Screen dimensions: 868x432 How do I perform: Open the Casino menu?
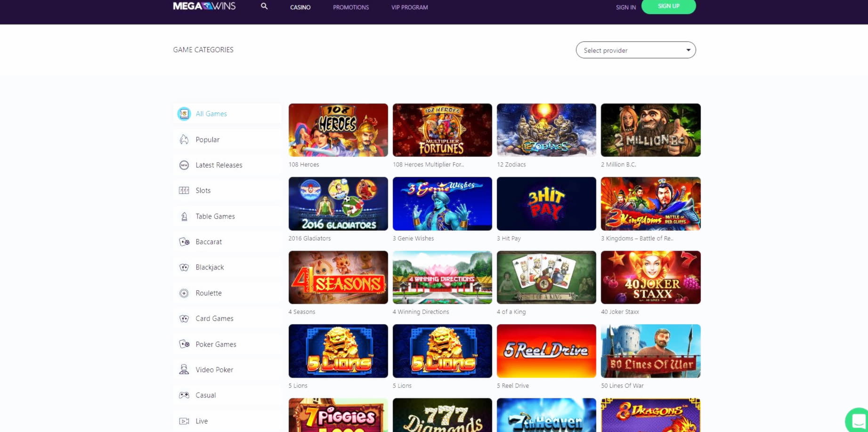click(x=300, y=7)
